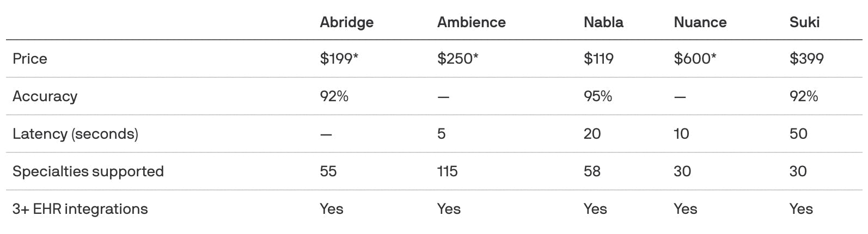Select Nabla's 95% accuracy value
This screenshot has width=868, height=234.
598,96
